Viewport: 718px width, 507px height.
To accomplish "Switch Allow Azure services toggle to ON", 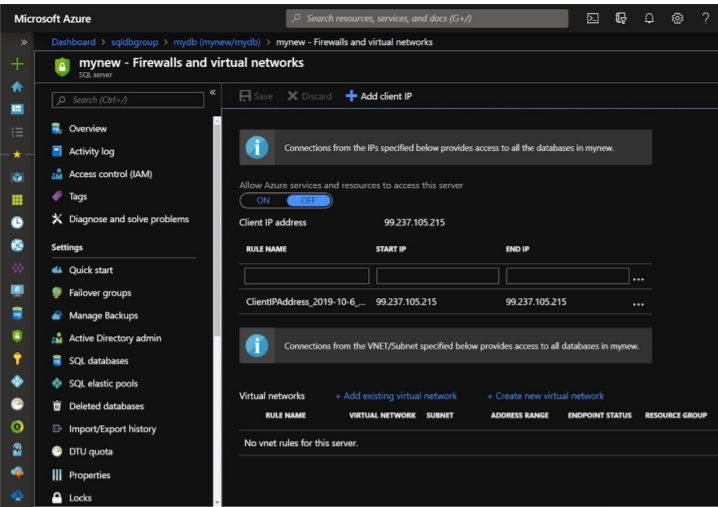I will 263,200.
